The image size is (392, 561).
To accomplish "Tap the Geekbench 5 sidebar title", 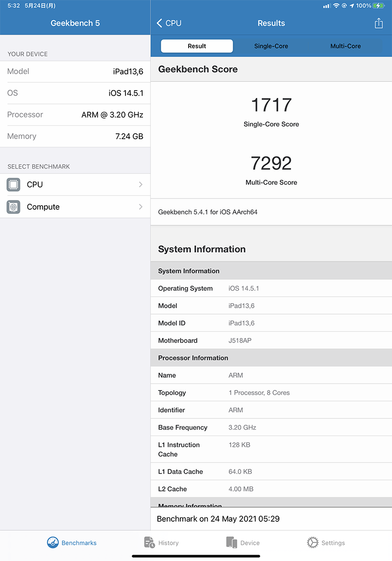I will 75,23.
